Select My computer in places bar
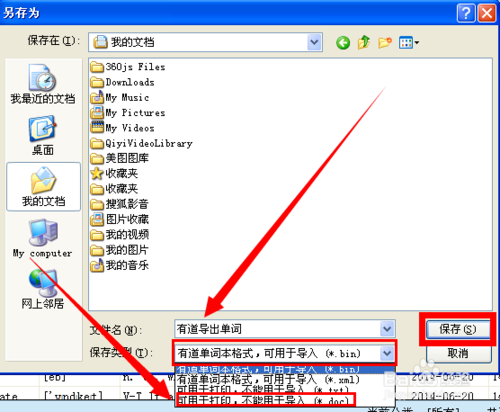 (43, 239)
